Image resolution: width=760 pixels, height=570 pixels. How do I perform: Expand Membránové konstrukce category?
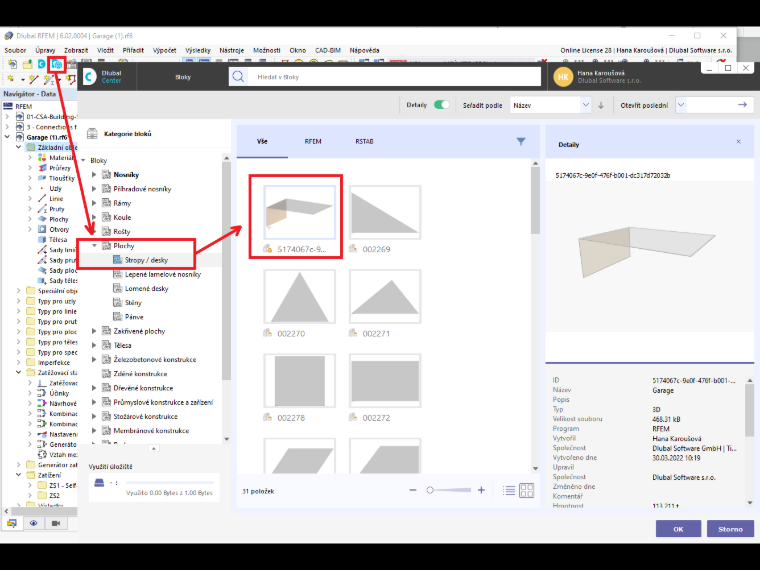(x=95, y=431)
